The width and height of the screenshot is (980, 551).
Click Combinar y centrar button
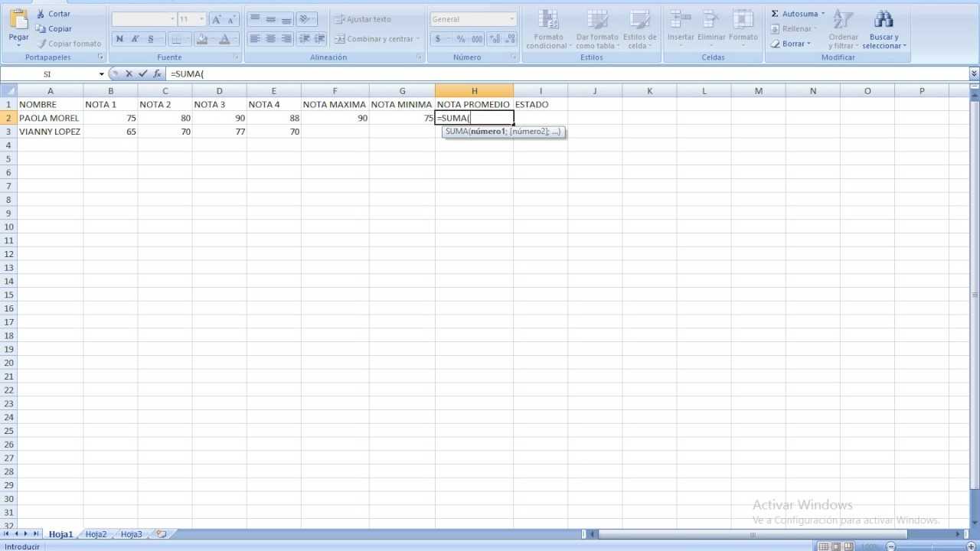click(x=377, y=39)
